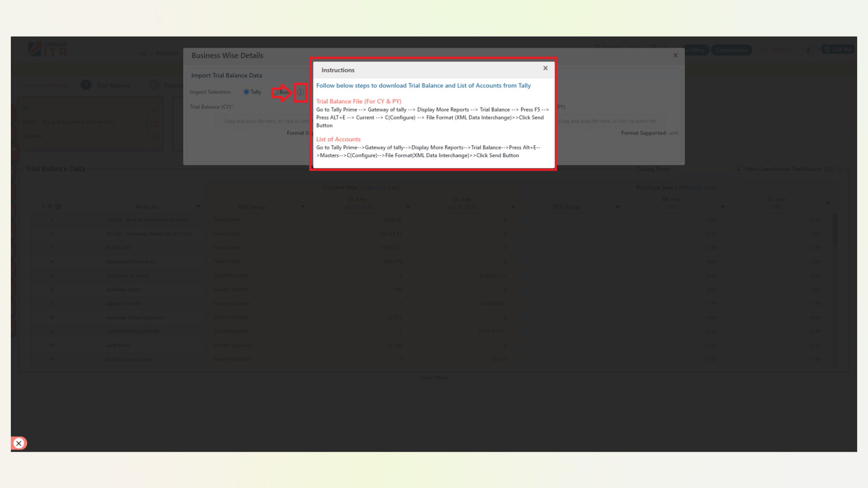
Task: Click the Call Me button
Action: (x=838, y=50)
